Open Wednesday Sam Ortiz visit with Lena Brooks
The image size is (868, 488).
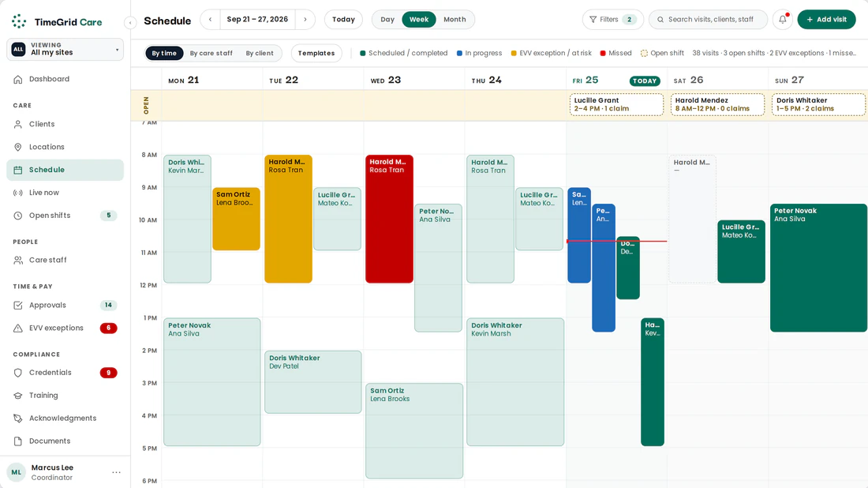(x=414, y=430)
